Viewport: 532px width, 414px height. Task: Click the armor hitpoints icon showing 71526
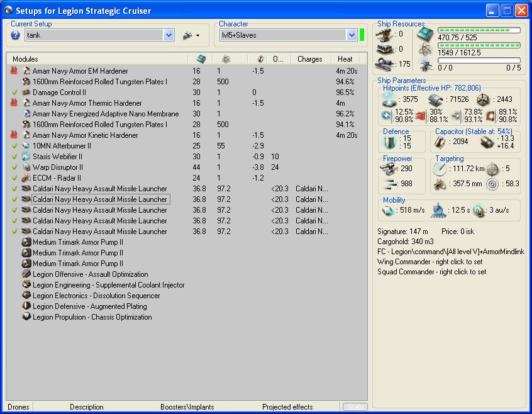tap(436, 100)
